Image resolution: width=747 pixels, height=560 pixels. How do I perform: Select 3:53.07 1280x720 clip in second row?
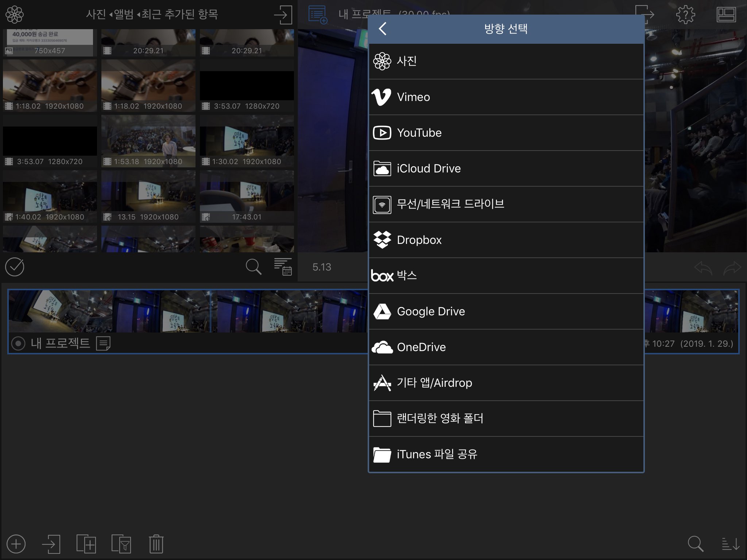(247, 86)
